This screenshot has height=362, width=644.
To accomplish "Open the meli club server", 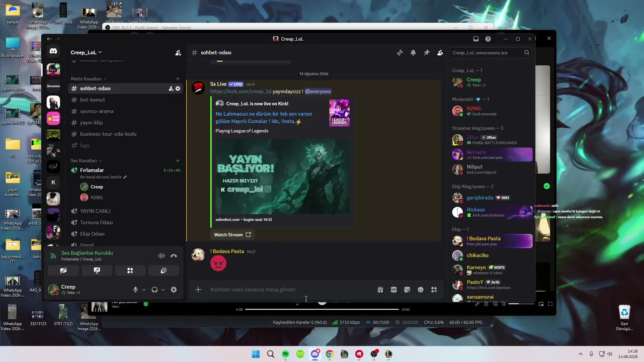I will pos(53,118).
